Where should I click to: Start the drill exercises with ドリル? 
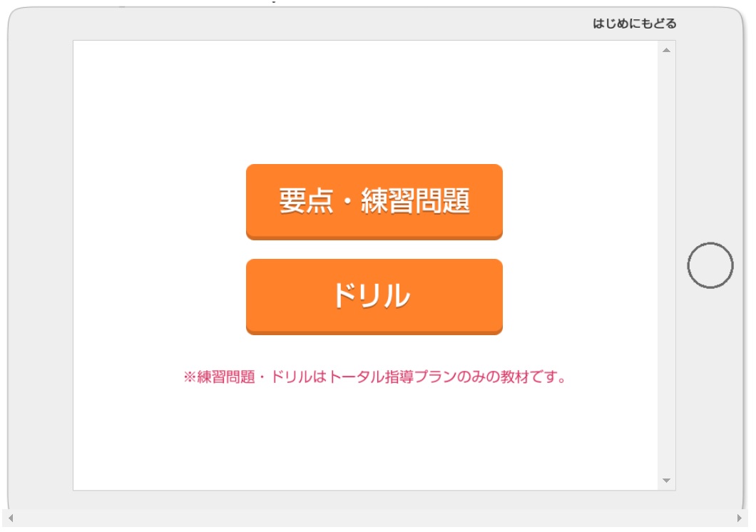click(x=374, y=297)
